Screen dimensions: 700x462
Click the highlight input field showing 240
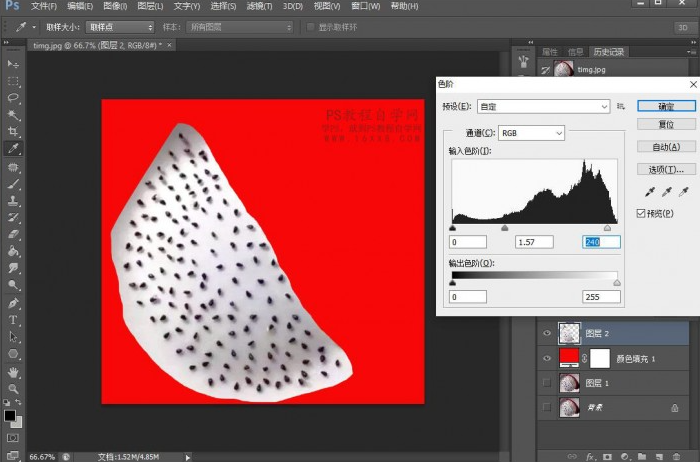[601, 242]
